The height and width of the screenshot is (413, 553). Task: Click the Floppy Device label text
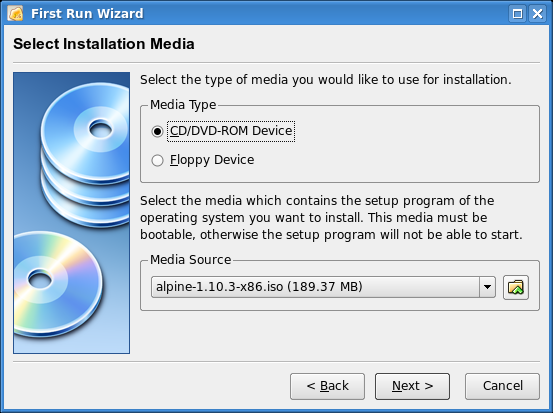[x=212, y=160]
